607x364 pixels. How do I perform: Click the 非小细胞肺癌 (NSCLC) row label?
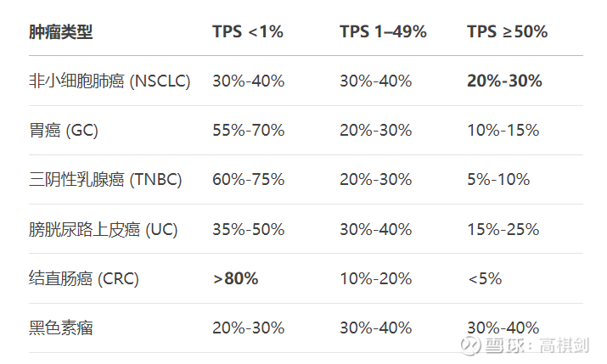click(110, 81)
